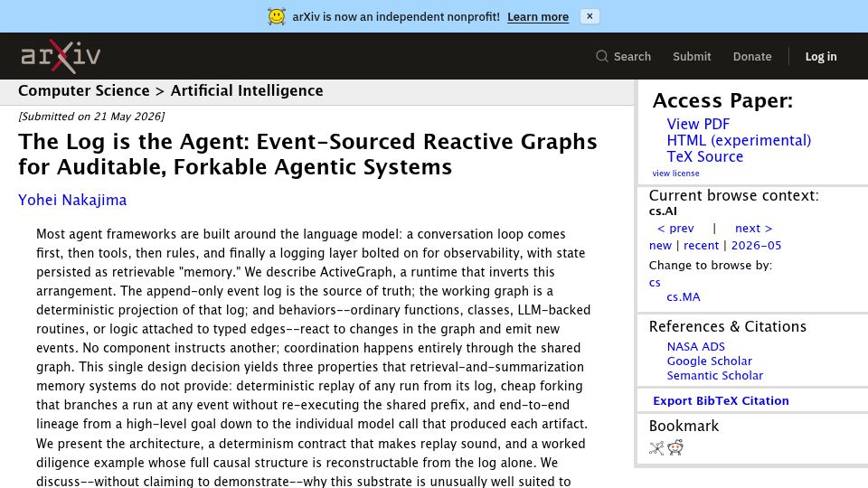Open Google Scholar citations

(709, 361)
